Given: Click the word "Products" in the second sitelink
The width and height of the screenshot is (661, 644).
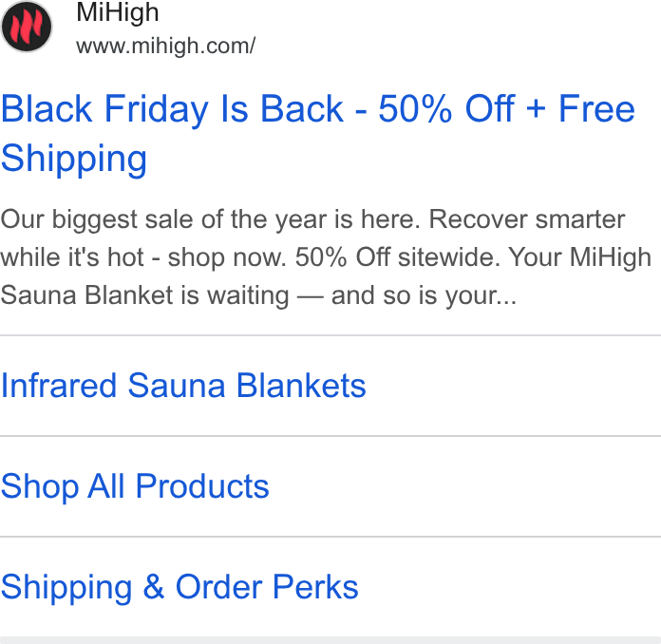Looking at the screenshot, I should coord(202,486).
